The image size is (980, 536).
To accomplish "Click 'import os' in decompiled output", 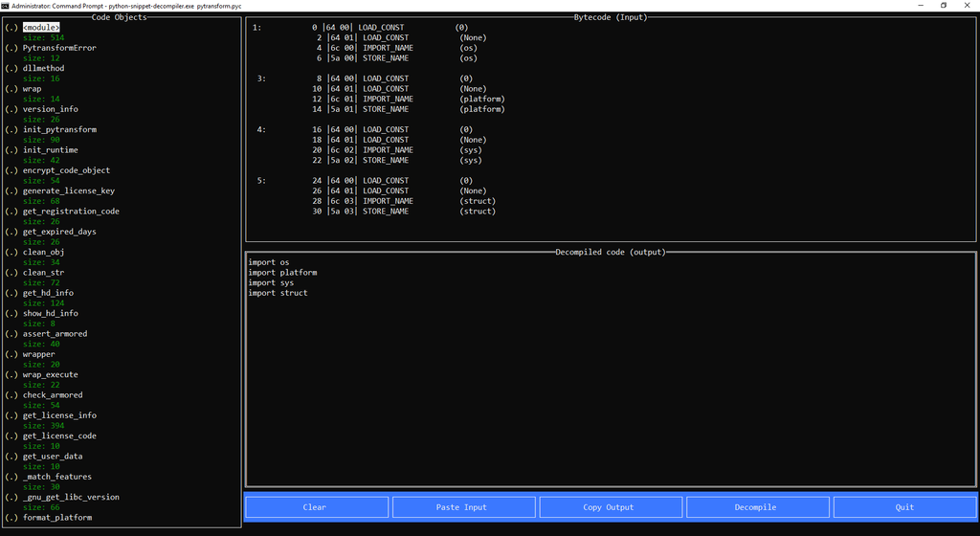I will 269,262.
